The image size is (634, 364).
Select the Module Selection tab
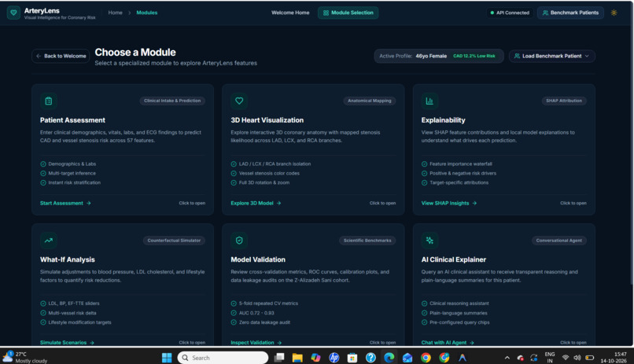click(x=348, y=13)
